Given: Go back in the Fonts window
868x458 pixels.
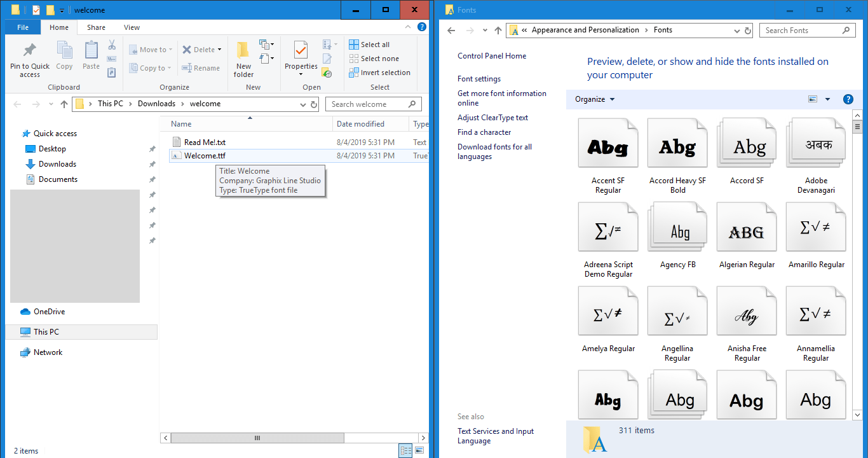Looking at the screenshot, I should (452, 31).
